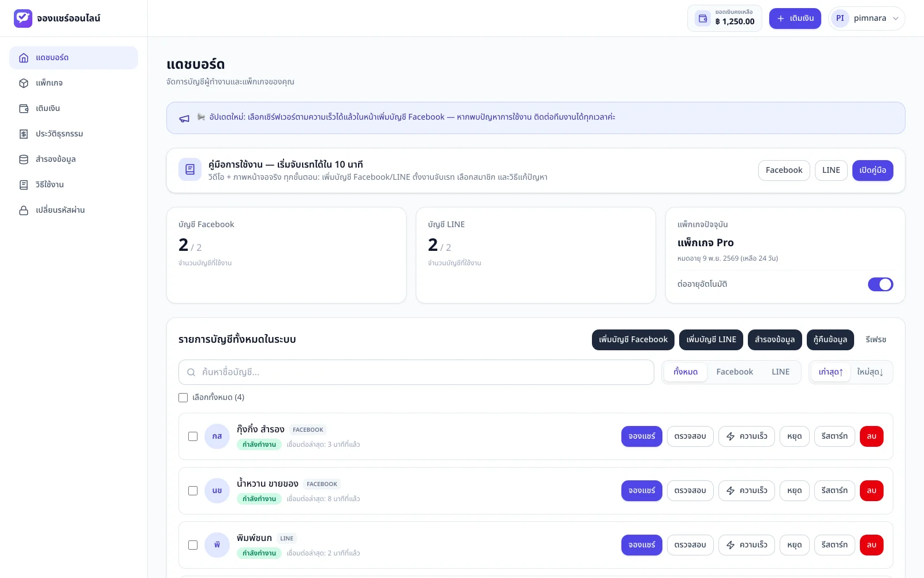Toggle ต่ออายุอัตโนมัติ auto-renew switch
This screenshot has width=924, height=578.
click(881, 284)
